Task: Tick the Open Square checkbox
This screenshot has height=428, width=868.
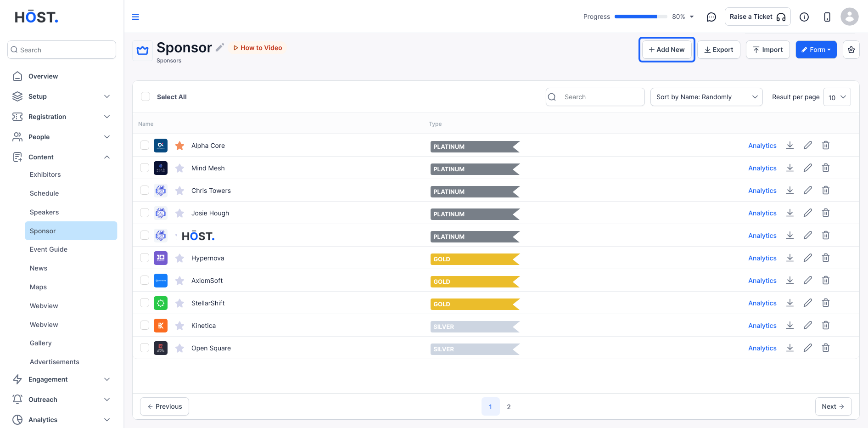Action: (x=145, y=348)
